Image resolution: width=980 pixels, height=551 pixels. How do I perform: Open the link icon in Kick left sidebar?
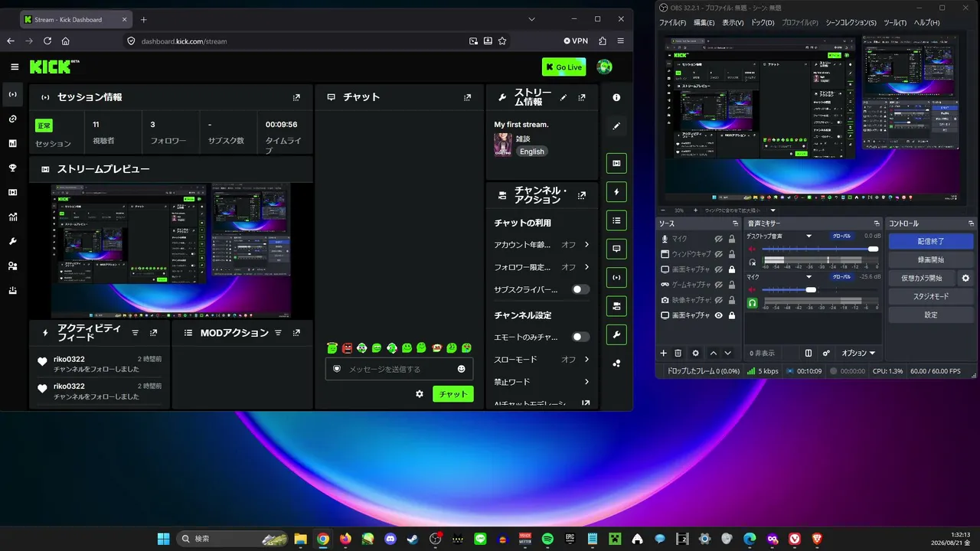click(13, 119)
